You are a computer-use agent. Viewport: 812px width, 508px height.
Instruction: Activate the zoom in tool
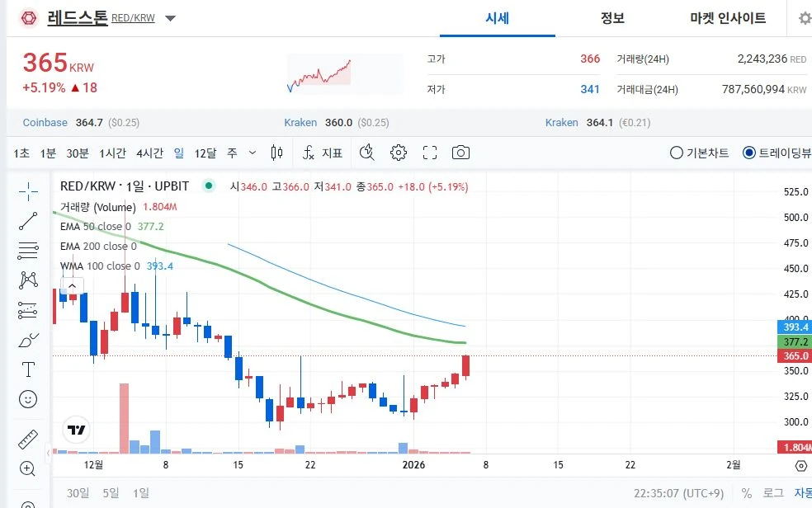(27, 468)
